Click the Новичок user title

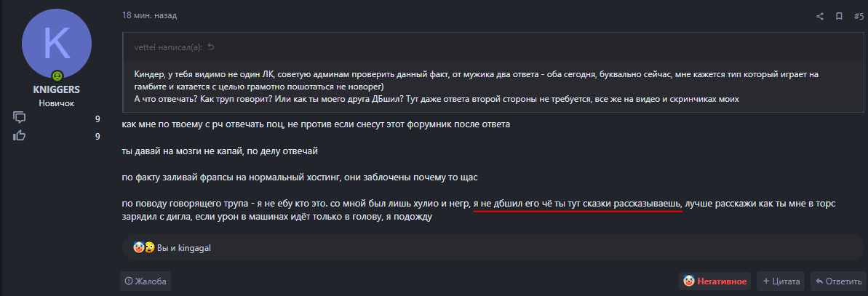(x=57, y=103)
